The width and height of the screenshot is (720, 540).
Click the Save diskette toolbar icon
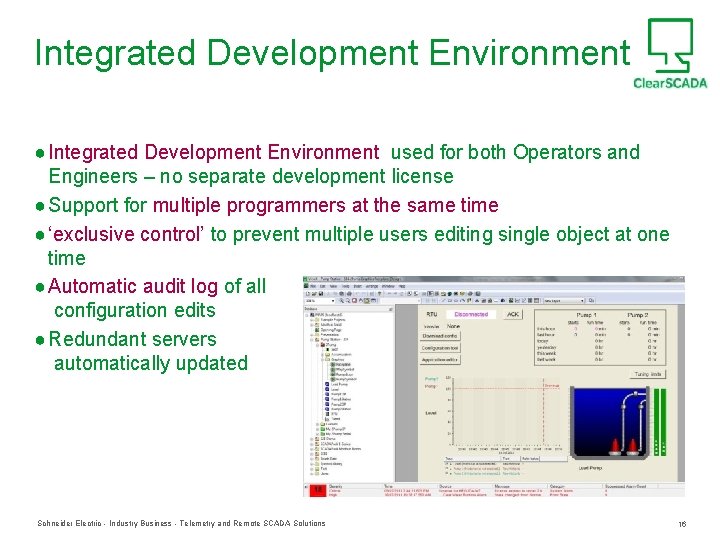pos(321,294)
